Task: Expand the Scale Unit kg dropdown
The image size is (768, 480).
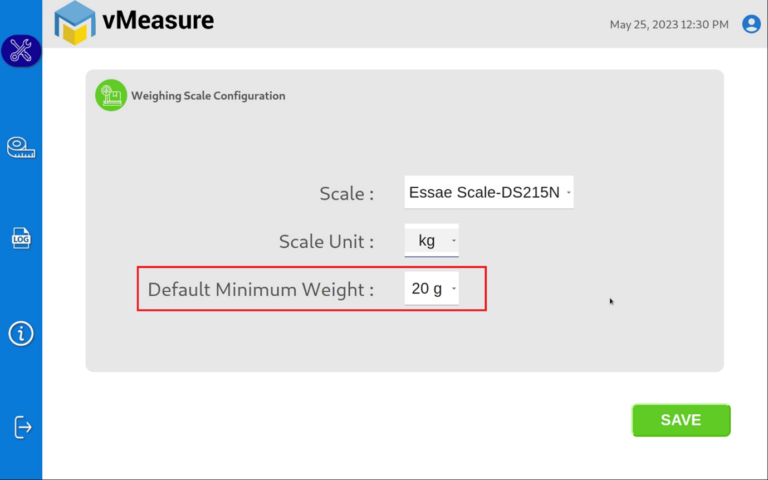Action: [x=431, y=241]
